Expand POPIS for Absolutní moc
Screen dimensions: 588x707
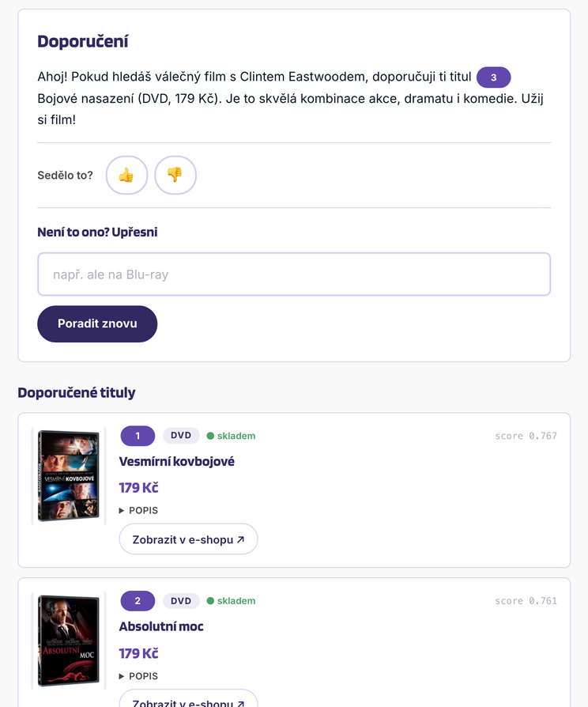tap(138, 676)
